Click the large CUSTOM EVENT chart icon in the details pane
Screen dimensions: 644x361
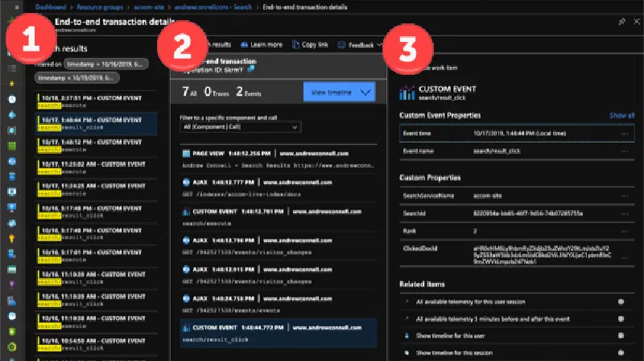coord(407,93)
